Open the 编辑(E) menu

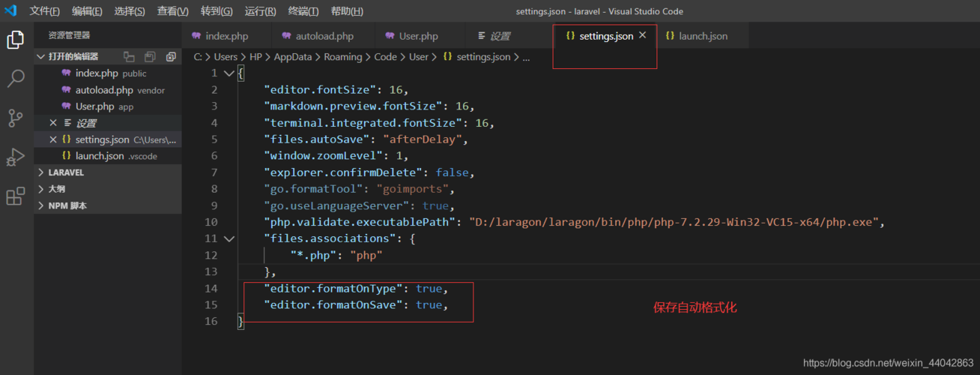(87, 11)
